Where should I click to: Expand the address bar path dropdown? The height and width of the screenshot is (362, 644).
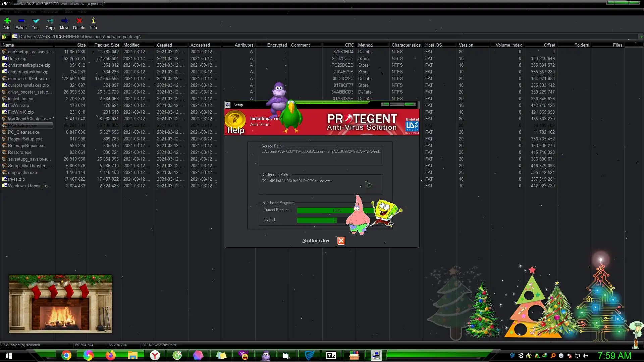(641, 37)
